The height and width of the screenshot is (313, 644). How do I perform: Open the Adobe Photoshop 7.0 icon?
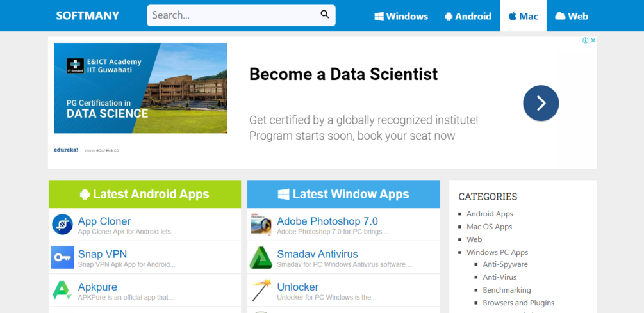point(261,225)
